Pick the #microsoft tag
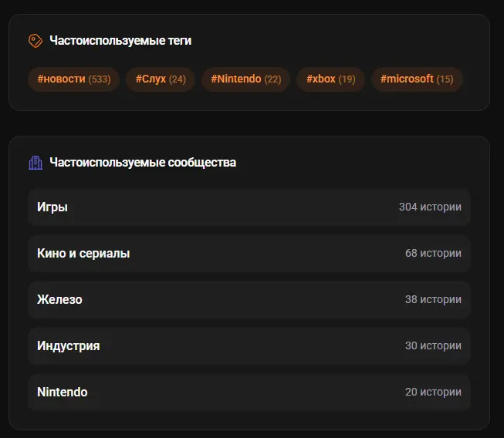 [x=417, y=79]
